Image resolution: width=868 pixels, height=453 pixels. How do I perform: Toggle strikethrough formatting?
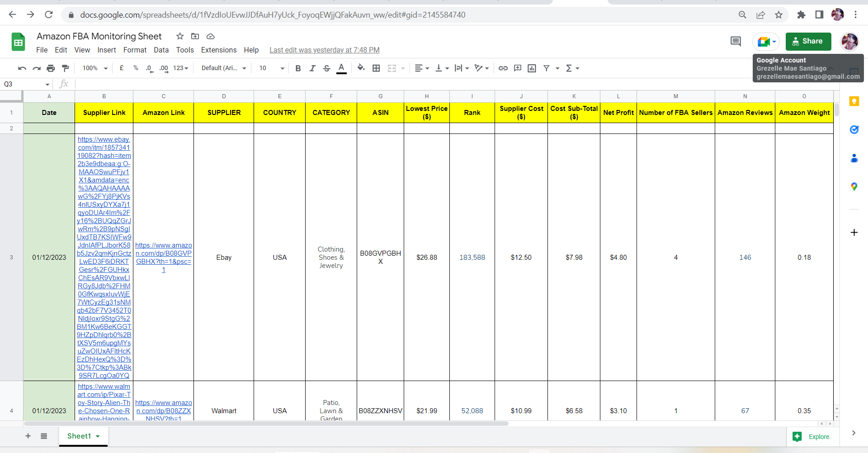327,68
